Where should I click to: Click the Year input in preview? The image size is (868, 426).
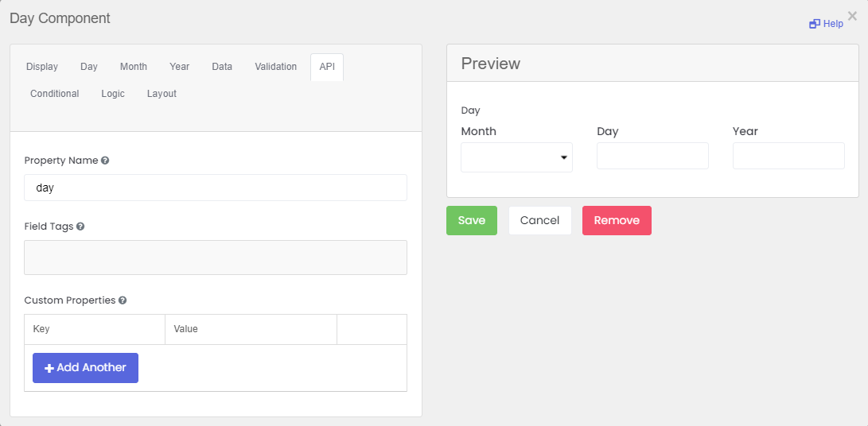[789, 156]
